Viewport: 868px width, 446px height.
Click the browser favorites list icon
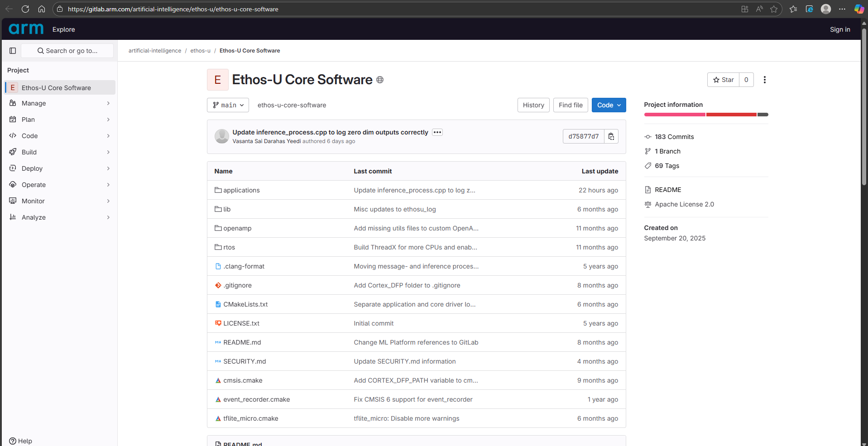pos(793,9)
